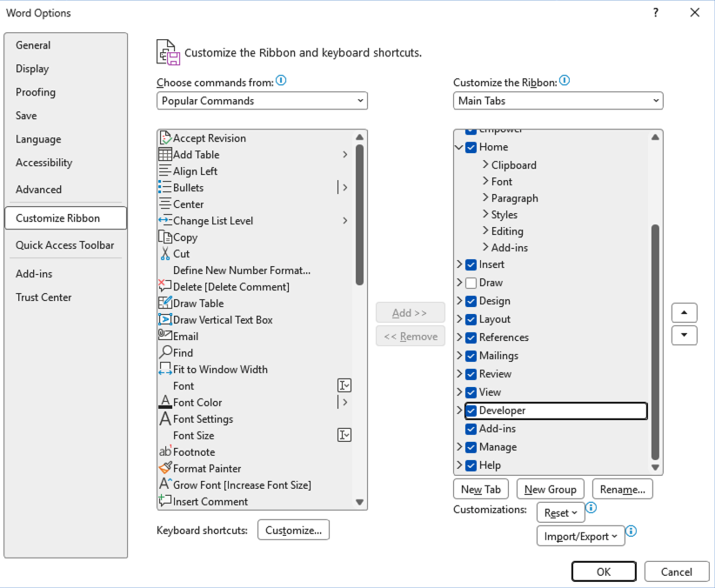Expand the Paragraph group
This screenshot has height=588, width=715.
485,197
